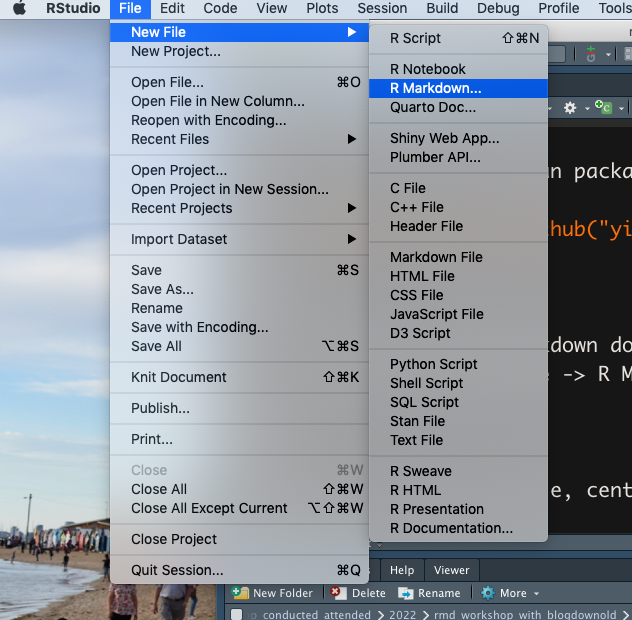Select R Sweave entry

tap(458, 471)
